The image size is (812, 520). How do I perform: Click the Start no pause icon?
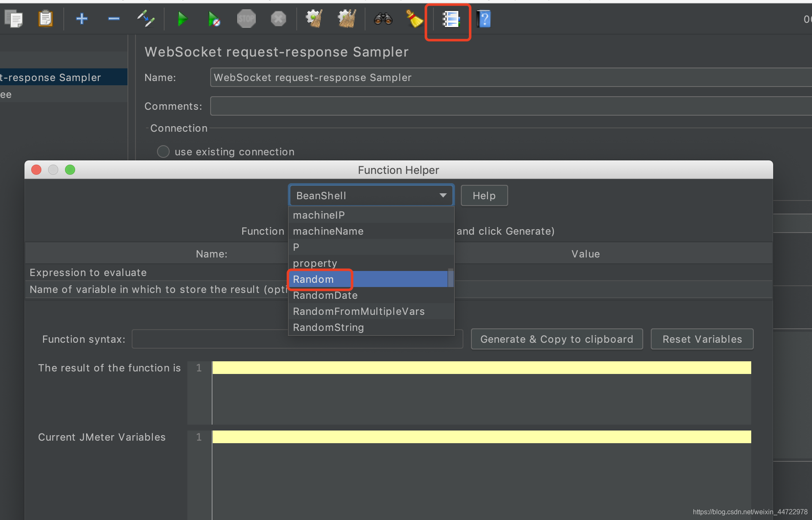[x=215, y=19]
